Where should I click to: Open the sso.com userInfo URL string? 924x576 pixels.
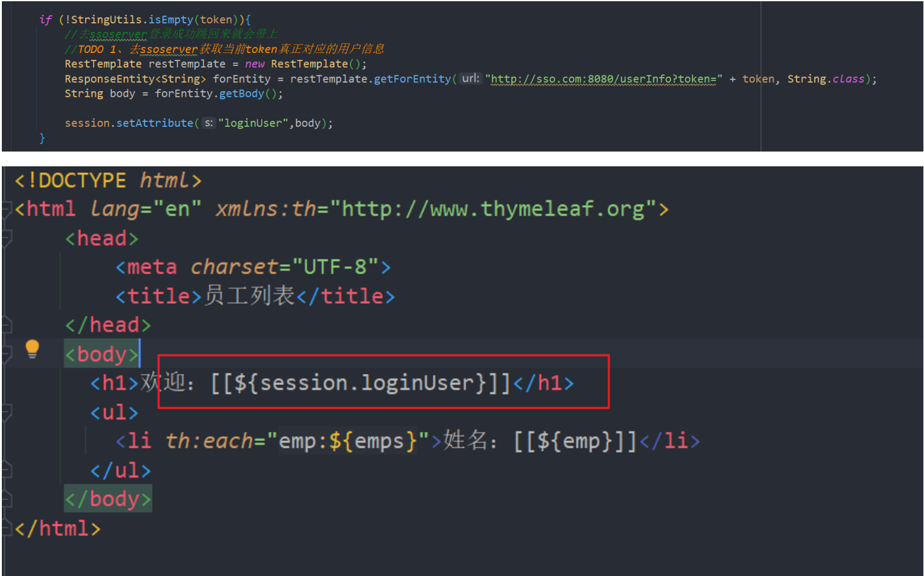click(604, 79)
